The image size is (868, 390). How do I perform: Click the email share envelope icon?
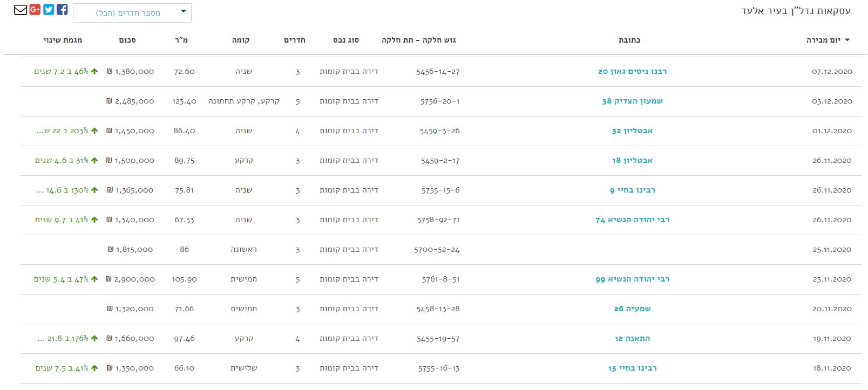[21, 10]
